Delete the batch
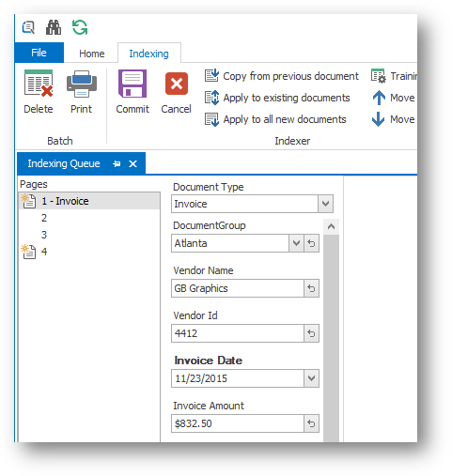Screen dimensions: 452x476 [x=39, y=91]
